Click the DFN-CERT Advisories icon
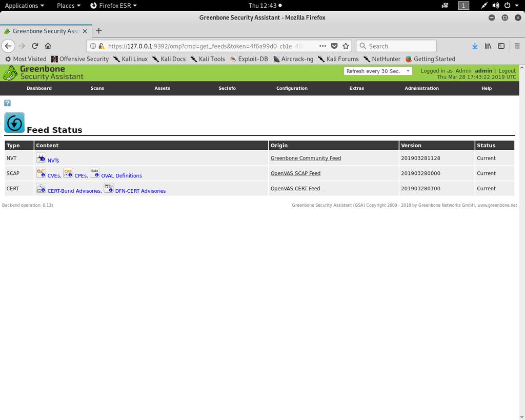 [x=109, y=188]
